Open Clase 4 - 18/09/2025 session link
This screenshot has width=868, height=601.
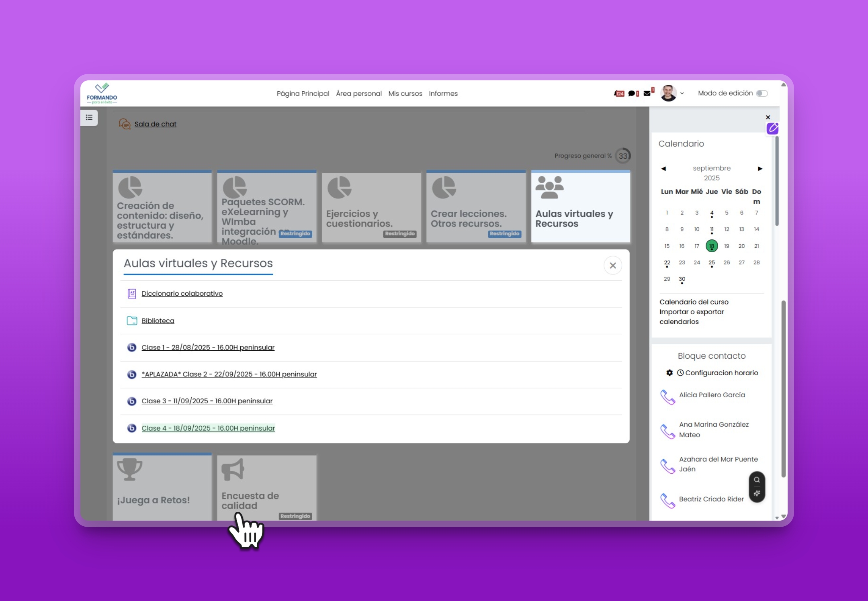[x=208, y=428]
